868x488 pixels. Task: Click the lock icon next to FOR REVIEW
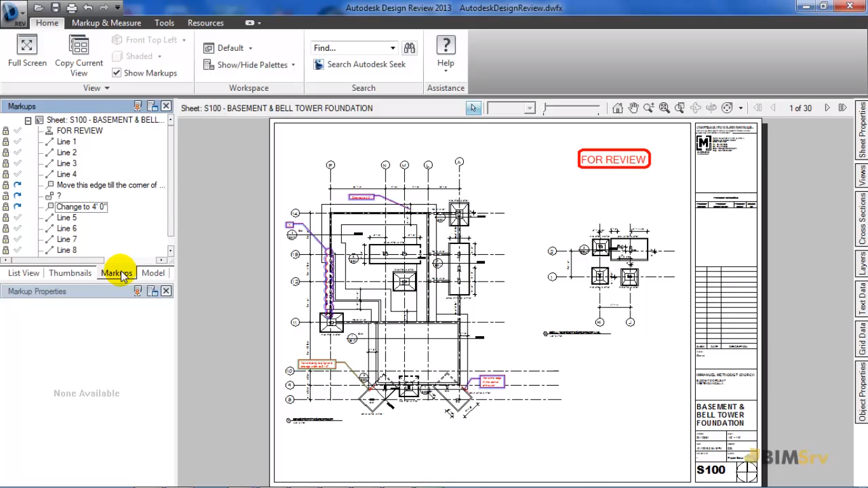6,131
